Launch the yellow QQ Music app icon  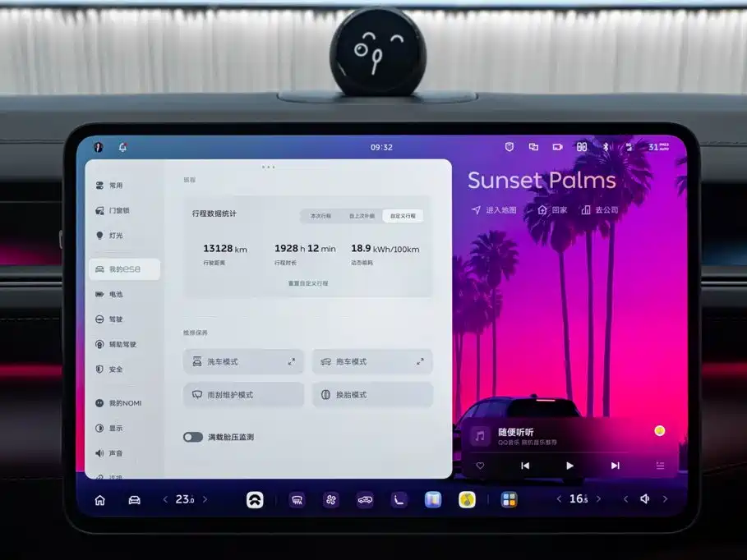point(467,500)
